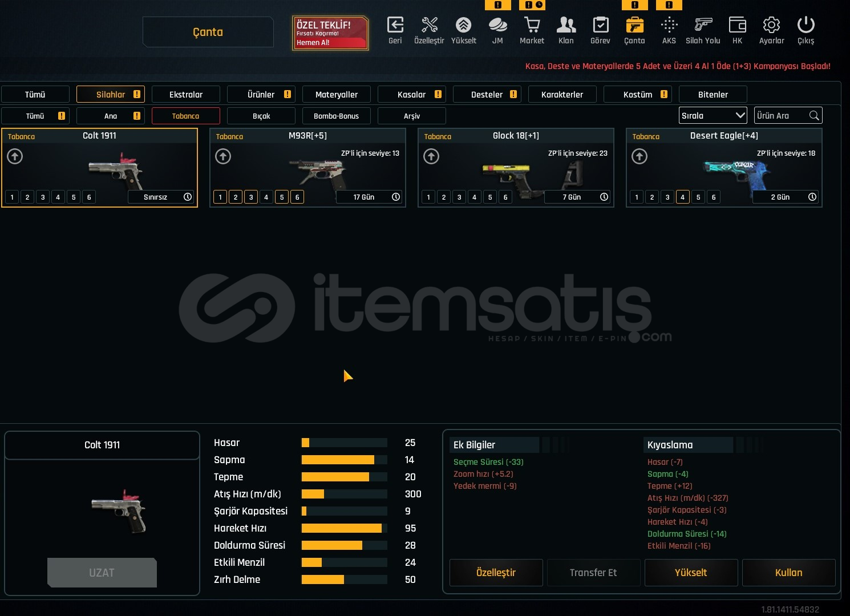The image size is (850, 616).
Task: Open Ayarlar settings gear
Action: tap(771, 26)
